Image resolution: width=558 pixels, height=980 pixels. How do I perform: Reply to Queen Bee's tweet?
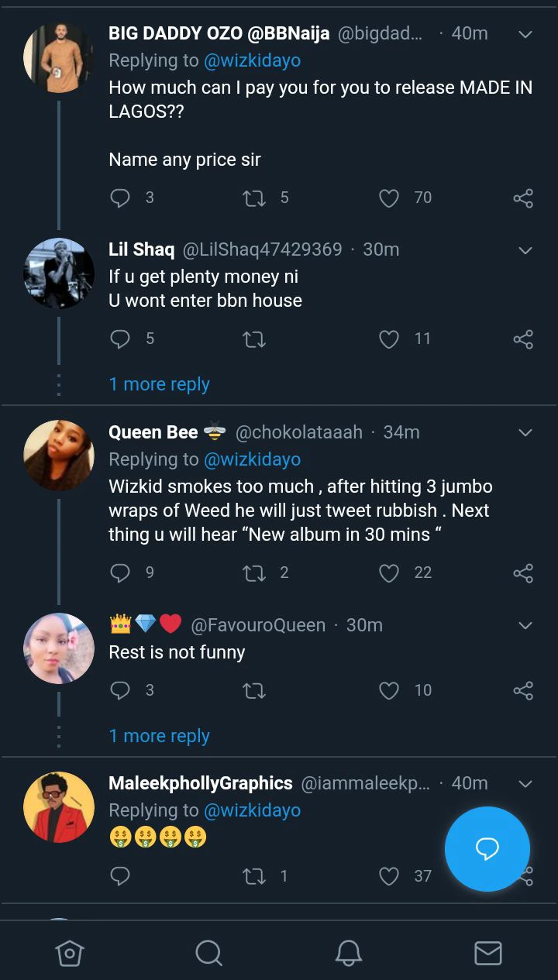point(120,573)
